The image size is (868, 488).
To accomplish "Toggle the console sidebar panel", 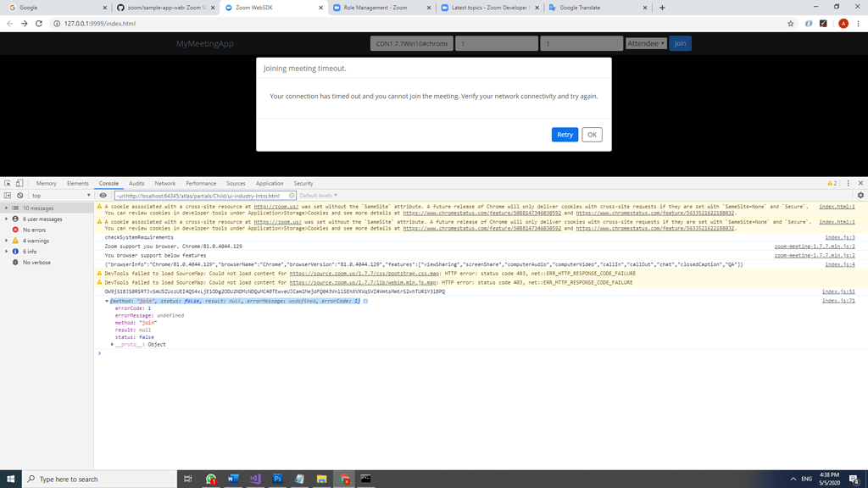I will pos(6,195).
